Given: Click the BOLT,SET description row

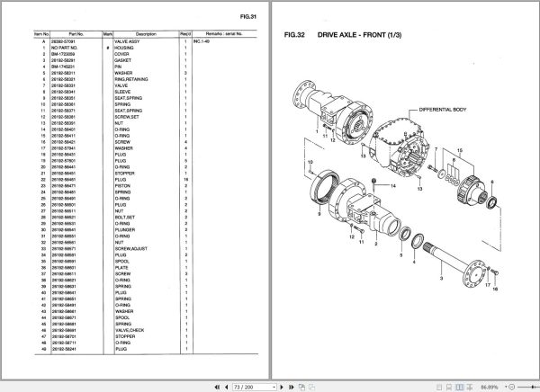Looking at the screenshot, I should coord(125,218).
